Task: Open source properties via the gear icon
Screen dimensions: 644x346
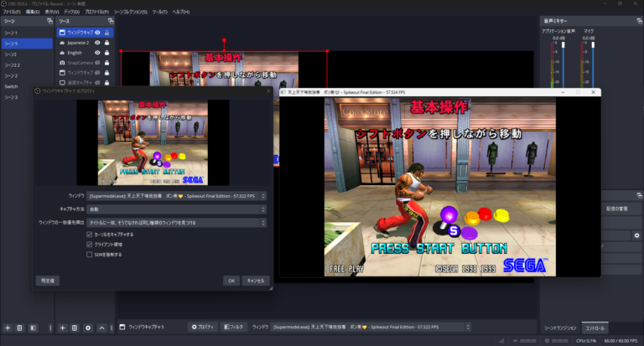Action: (88, 328)
